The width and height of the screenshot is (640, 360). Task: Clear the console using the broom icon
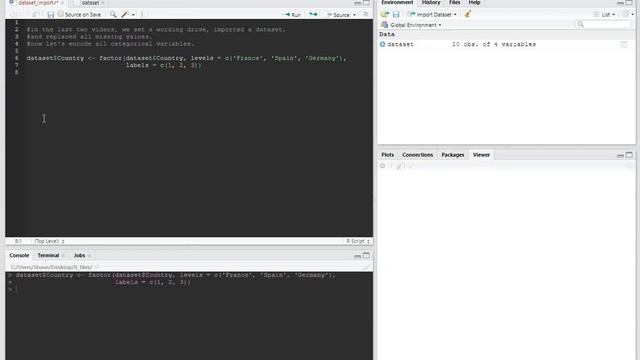(366, 267)
